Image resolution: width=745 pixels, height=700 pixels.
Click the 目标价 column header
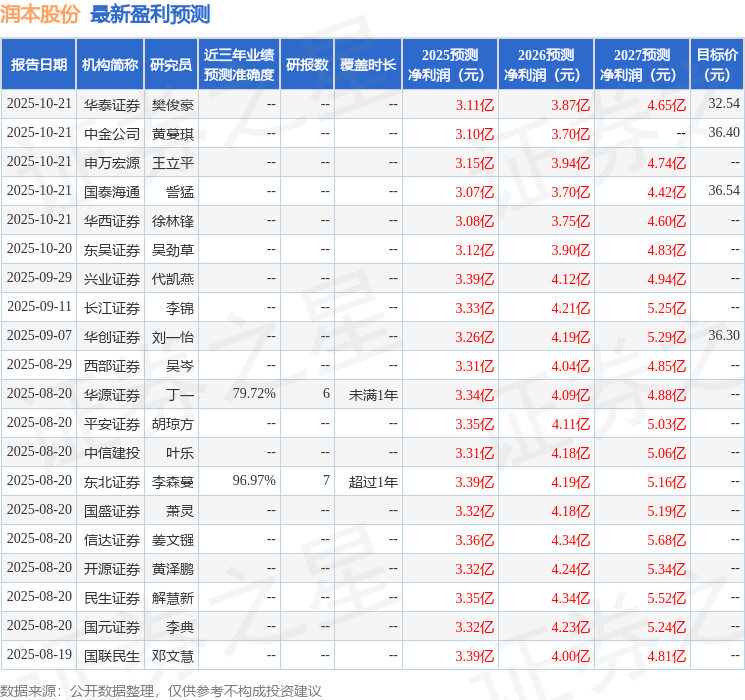click(716, 65)
